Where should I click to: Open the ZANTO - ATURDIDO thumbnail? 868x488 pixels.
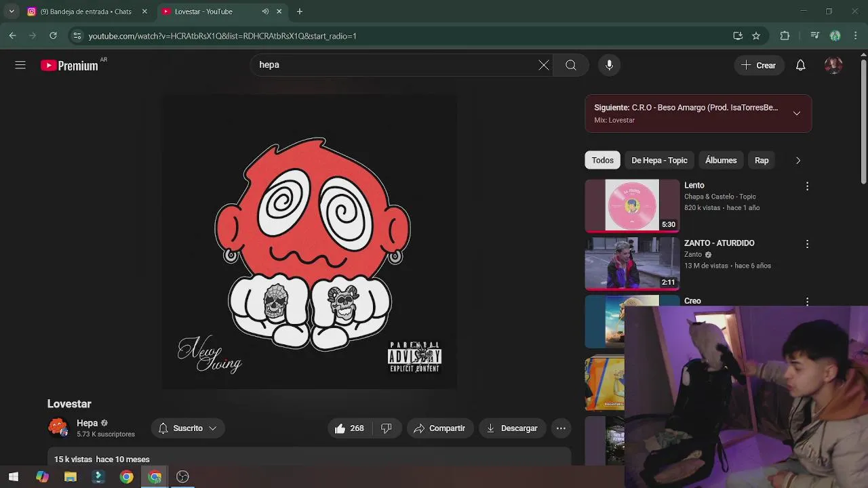point(632,263)
